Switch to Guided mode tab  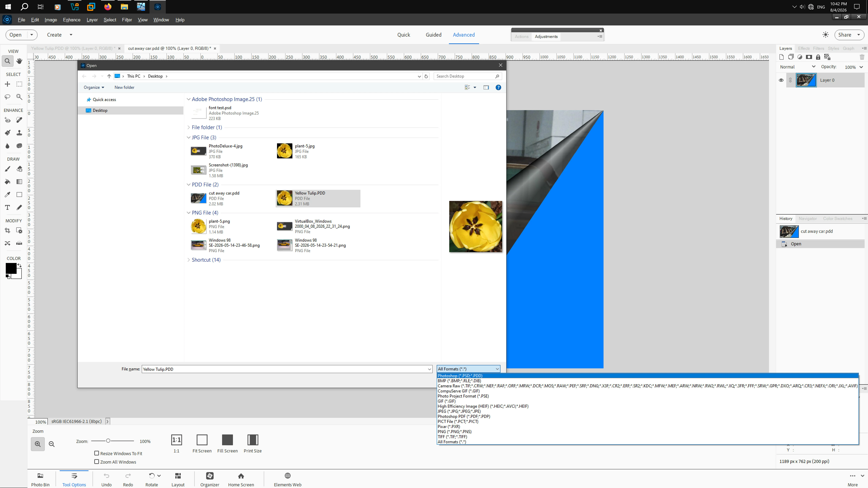(x=433, y=35)
